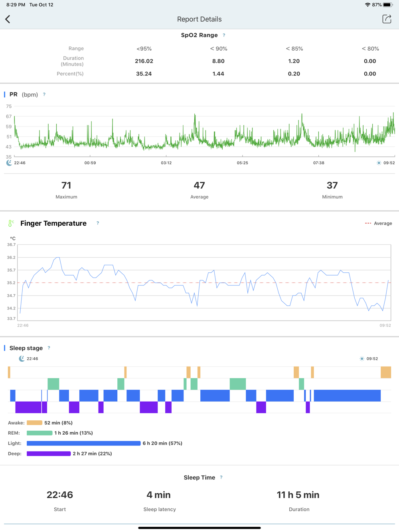Tap the Light 6 h 20 min text
Screen dimensions: 399x532
tap(162, 443)
